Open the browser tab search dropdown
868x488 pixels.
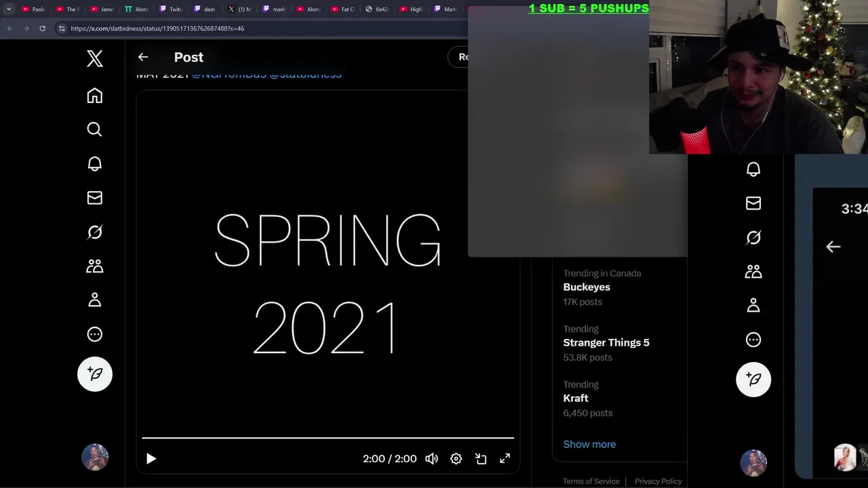[9, 9]
